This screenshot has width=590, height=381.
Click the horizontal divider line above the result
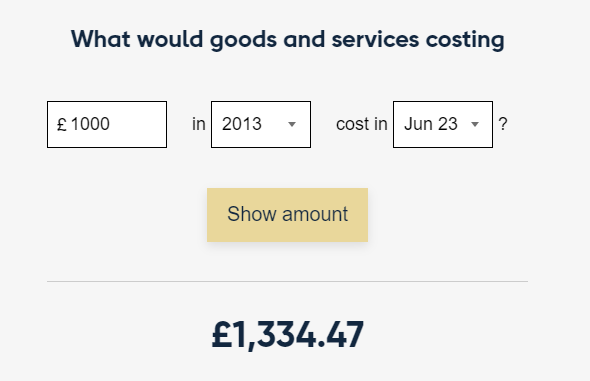tap(287, 281)
